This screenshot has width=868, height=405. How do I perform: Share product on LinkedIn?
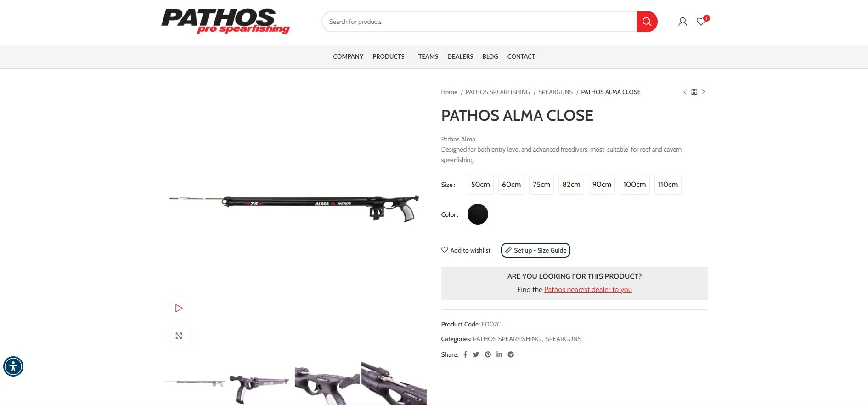tap(499, 354)
